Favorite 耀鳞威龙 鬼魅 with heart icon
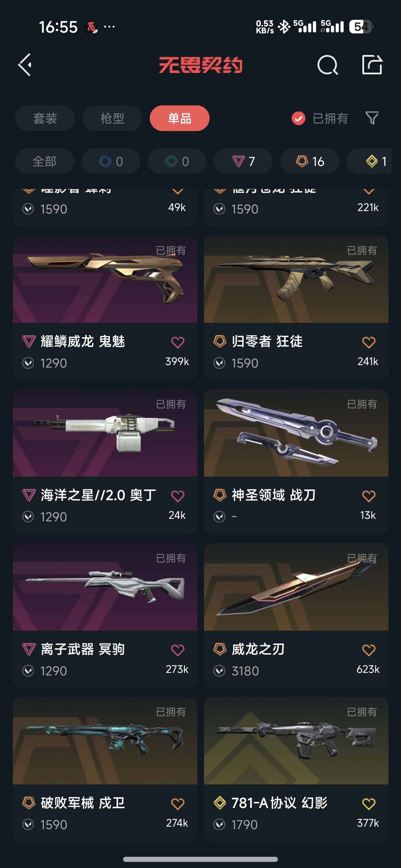The image size is (401, 868). [177, 342]
